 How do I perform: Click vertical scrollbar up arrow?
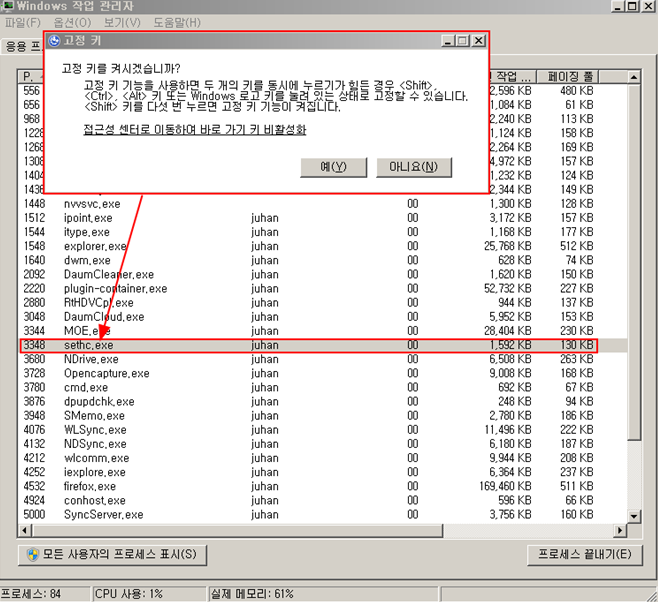634,77
